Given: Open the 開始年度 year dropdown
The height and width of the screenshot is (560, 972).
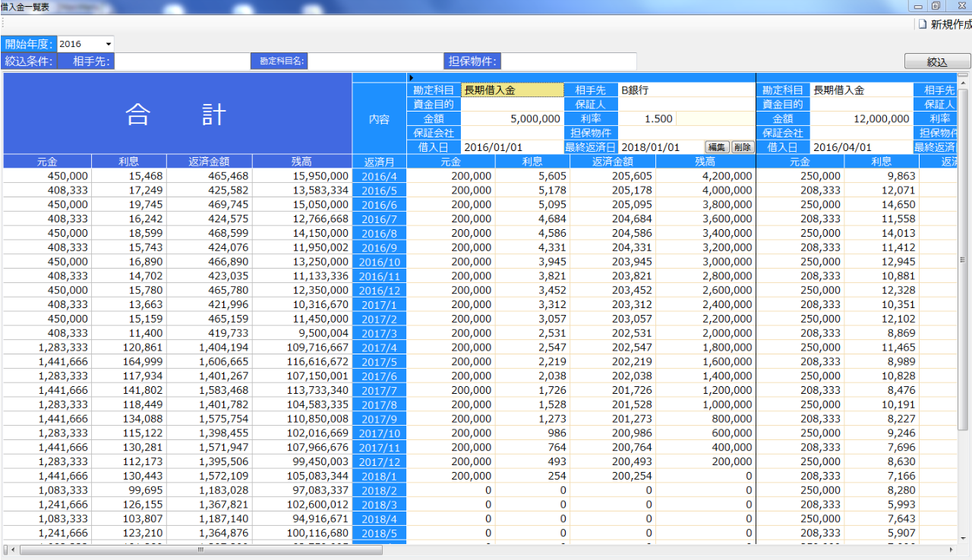Looking at the screenshot, I should pyautogui.click(x=109, y=44).
